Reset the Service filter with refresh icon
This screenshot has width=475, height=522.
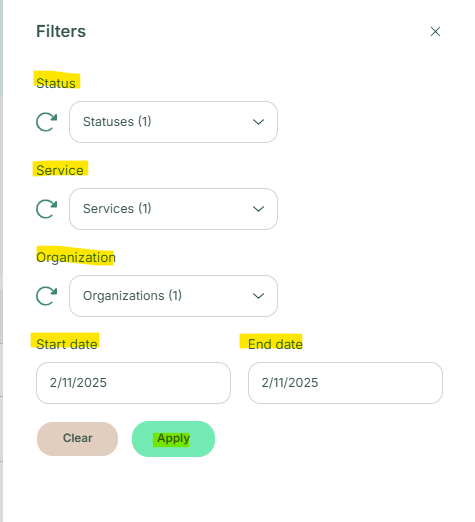click(46, 209)
